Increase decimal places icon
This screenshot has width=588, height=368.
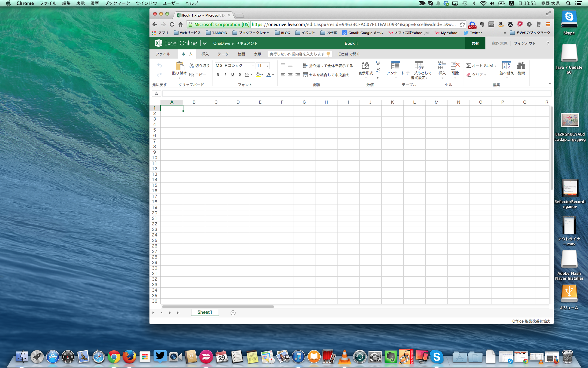click(378, 63)
